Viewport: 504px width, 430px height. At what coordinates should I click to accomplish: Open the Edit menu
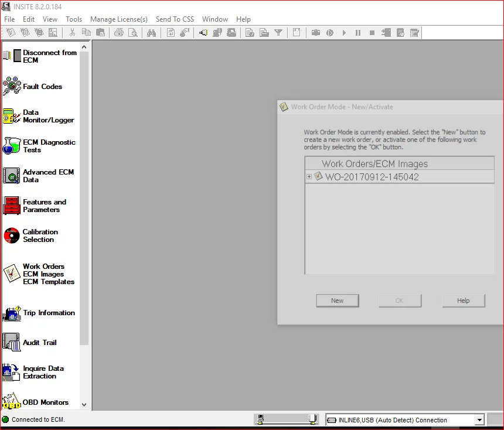29,19
